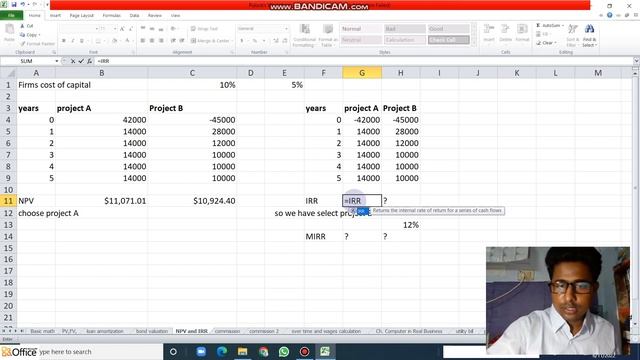Image resolution: width=640 pixels, height=360 pixels.
Task: Open the Name Box dropdown arrow
Action: [57, 61]
